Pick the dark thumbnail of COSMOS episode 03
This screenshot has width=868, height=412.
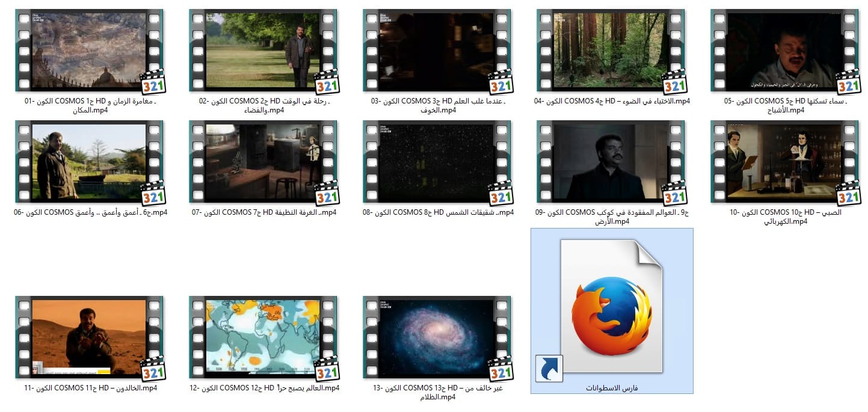(438, 51)
